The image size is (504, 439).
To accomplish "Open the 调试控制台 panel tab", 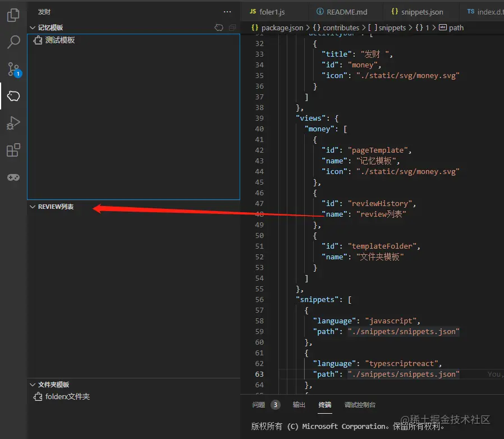I will tap(360, 405).
